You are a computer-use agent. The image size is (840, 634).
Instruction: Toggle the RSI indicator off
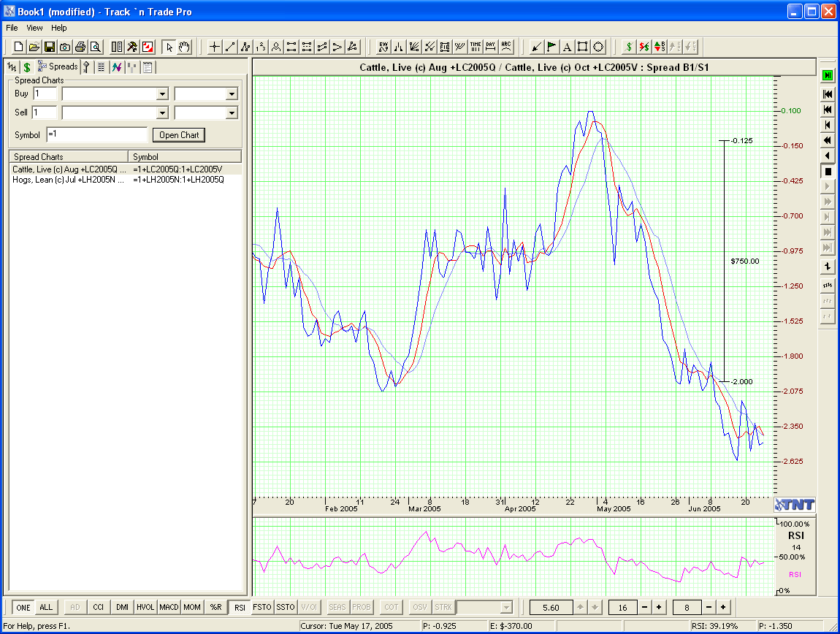[x=238, y=607]
